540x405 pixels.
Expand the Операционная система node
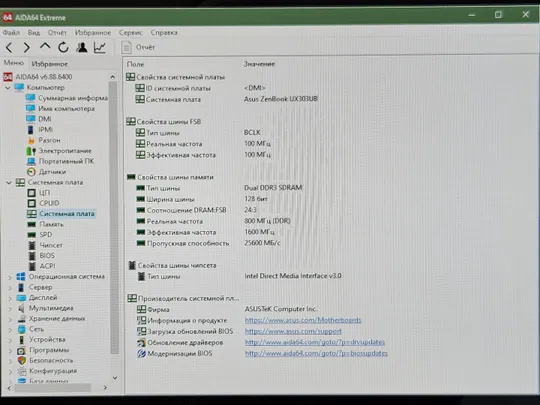pos(10,277)
